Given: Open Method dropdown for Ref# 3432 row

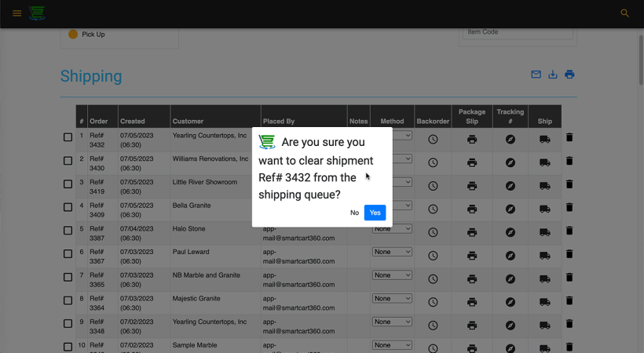Looking at the screenshot, I should (402, 136).
